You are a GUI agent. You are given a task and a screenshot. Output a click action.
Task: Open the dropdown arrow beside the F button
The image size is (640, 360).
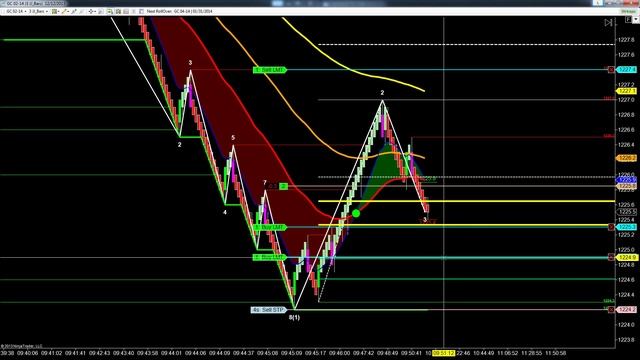pos(636,20)
